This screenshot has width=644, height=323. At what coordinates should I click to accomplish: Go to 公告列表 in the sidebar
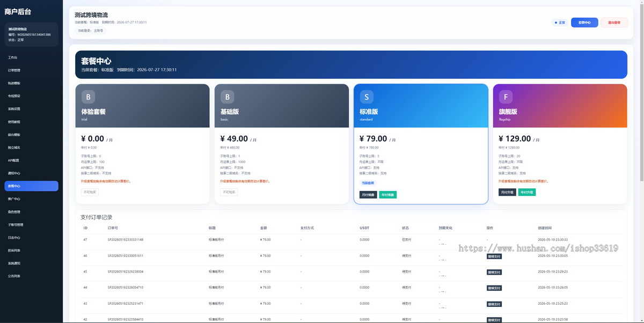[31, 276]
